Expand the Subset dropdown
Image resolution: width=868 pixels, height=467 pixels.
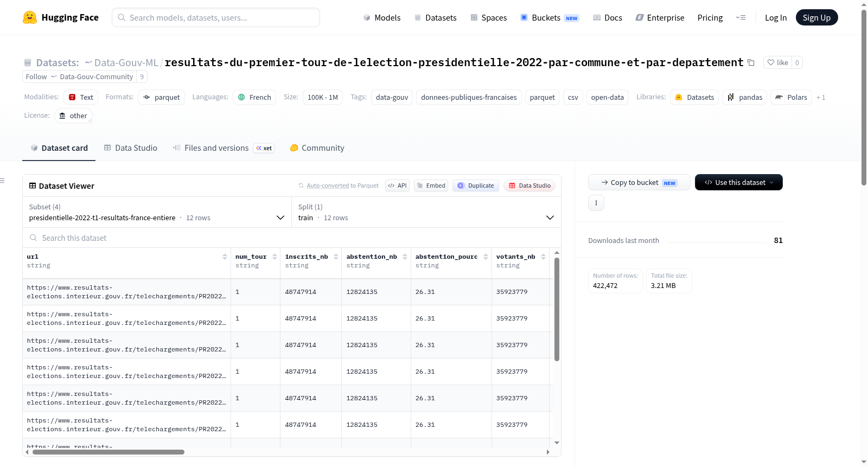tap(157, 212)
